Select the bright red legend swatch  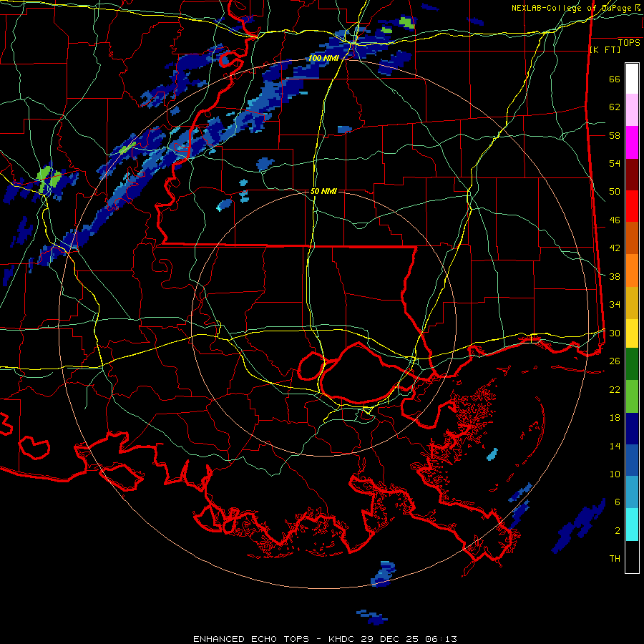[x=632, y=206]
